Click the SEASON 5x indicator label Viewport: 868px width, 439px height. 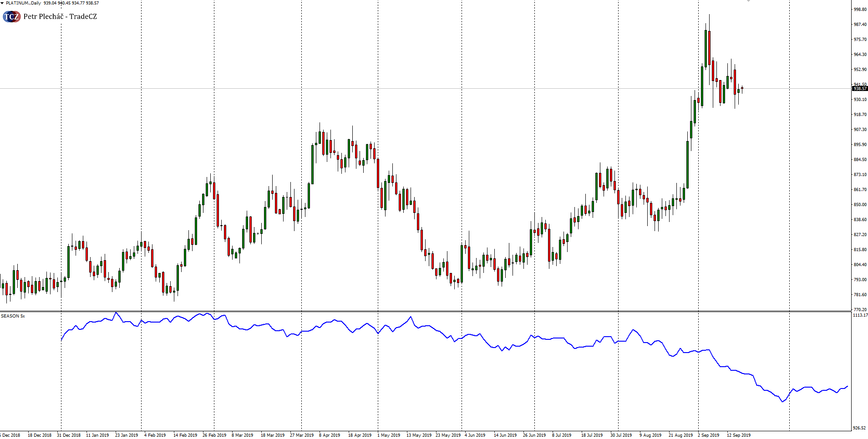pyautogui.click(x=13, y=316)
